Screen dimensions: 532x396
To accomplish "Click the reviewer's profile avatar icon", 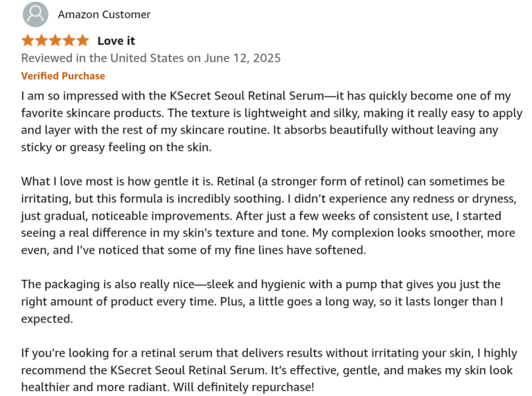I will [x=35, y=15].
